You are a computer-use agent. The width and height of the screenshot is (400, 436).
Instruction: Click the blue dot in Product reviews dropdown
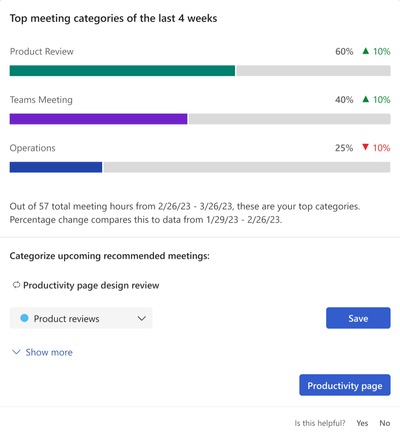[x=24, y=318]
